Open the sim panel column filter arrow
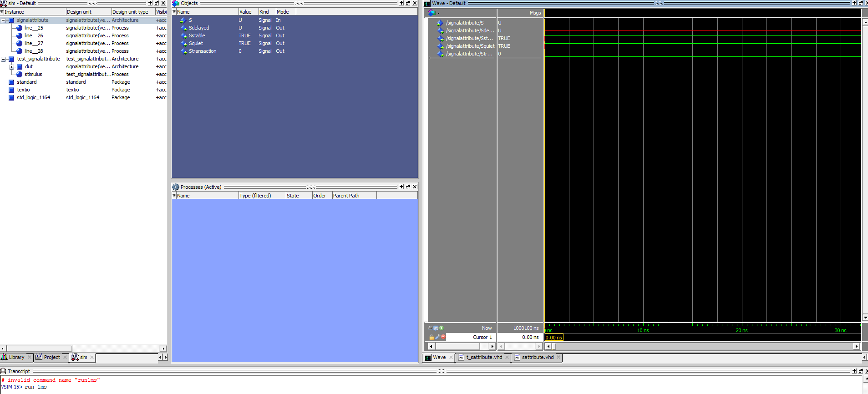Screen dimensions: 868x394 [2, 12]
